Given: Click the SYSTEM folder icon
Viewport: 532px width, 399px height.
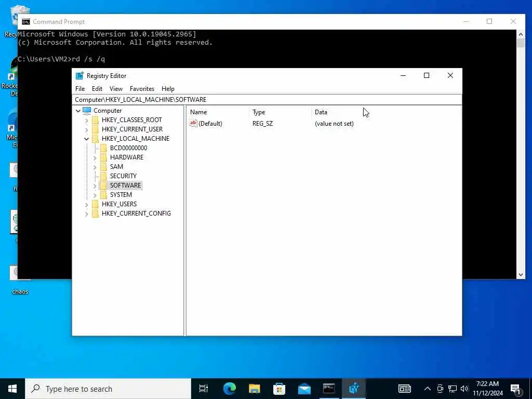Looking at the screenshot, I should point(104,194).
